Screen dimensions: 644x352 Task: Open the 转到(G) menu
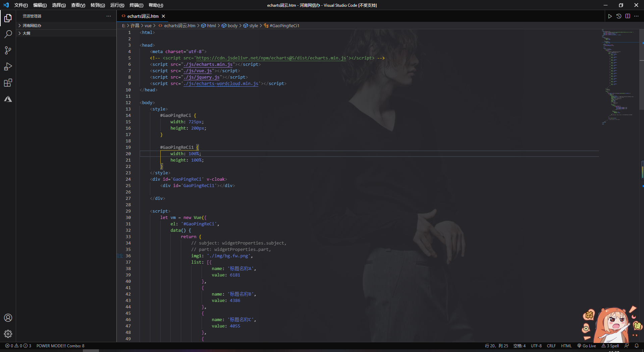[98, 5]
